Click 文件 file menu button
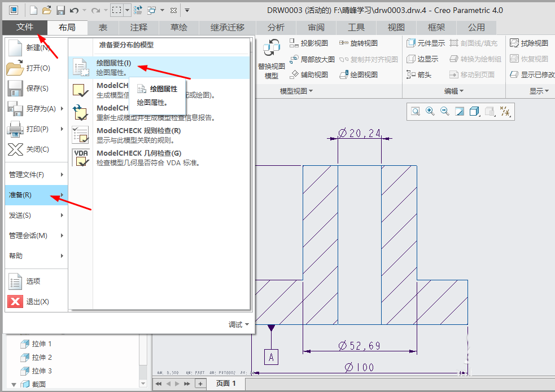Viewport: 555px width, 392px height. [25, 27]
